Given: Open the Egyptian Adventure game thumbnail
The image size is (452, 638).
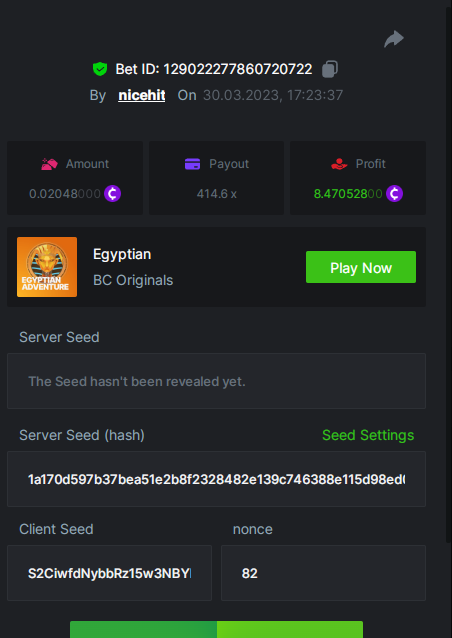Looking at the screenshot, I should 47,267.
